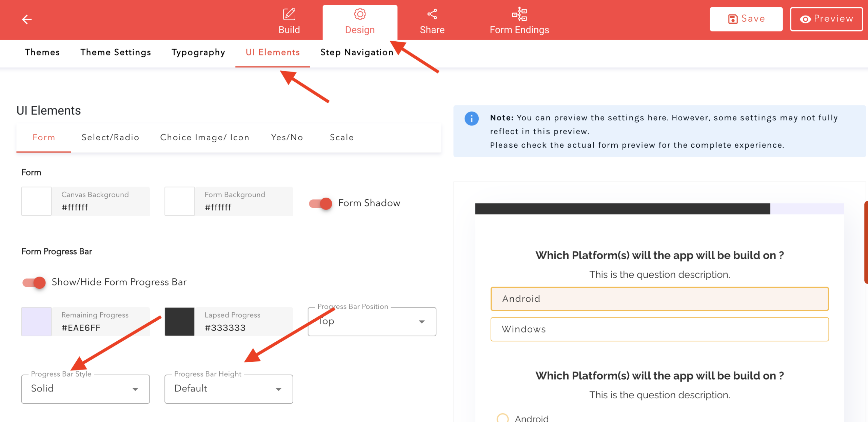Open the Form Endings flow icon

pyautogui.click(x=519, y=14)
